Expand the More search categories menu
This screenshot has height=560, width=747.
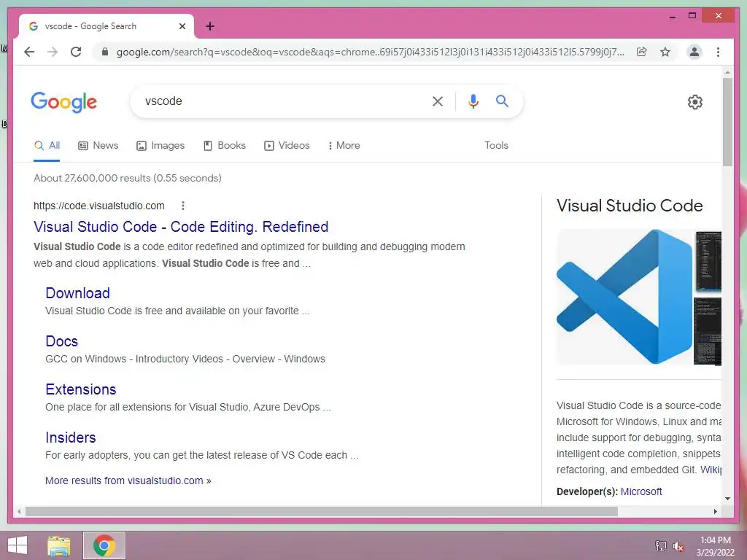[x=344, y=145]
